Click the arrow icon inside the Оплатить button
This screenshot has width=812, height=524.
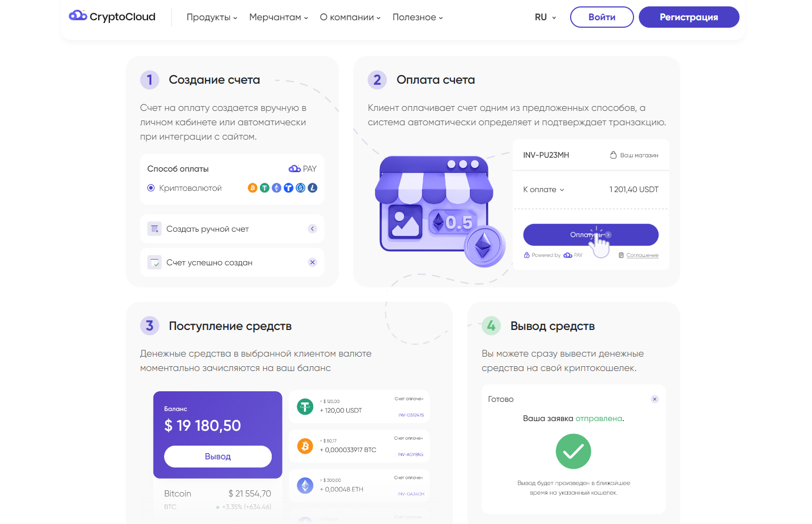(608, 235)
